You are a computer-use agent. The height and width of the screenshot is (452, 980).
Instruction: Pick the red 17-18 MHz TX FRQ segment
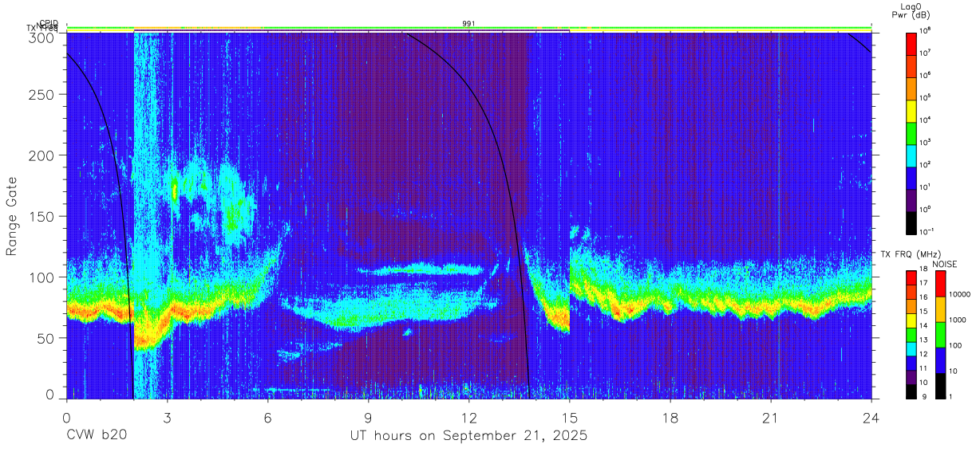tap(912, 278)
